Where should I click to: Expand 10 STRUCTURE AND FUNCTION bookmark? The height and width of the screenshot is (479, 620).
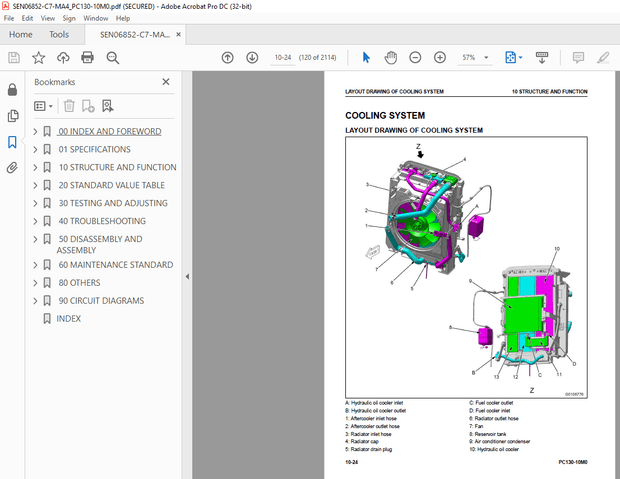[35, 167]
